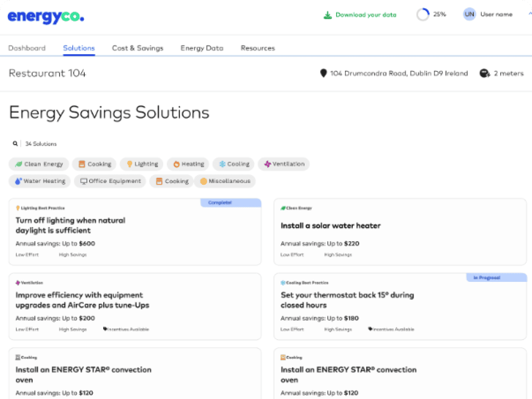Open the Cost & Savings tab
This screenshot has width=532, height=399.
pyautogui.click(x=138, y=48)
